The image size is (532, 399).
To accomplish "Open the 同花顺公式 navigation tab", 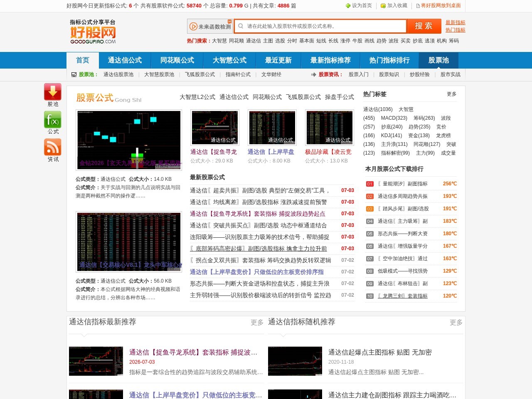I will point(177,60).
